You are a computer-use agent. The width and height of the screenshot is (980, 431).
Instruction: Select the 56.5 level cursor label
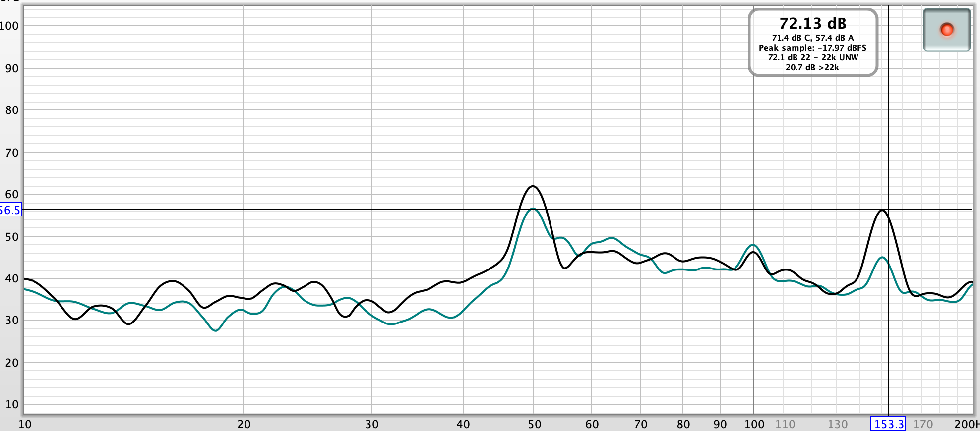[10, 210]
